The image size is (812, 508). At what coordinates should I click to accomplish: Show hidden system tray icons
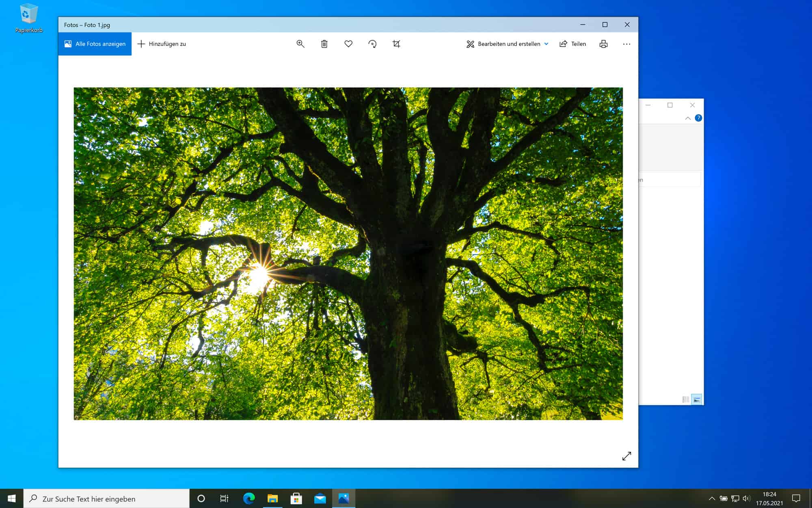pyautogui.click(x=712, y=499)
